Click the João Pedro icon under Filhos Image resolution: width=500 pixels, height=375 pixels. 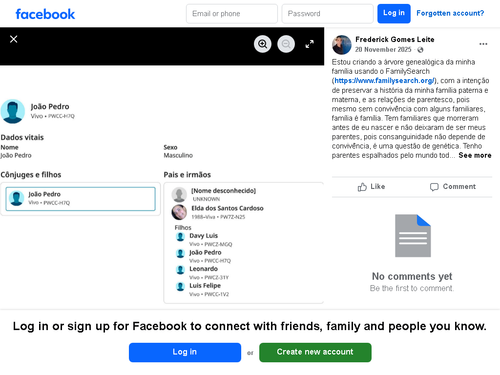pos(180,253)
